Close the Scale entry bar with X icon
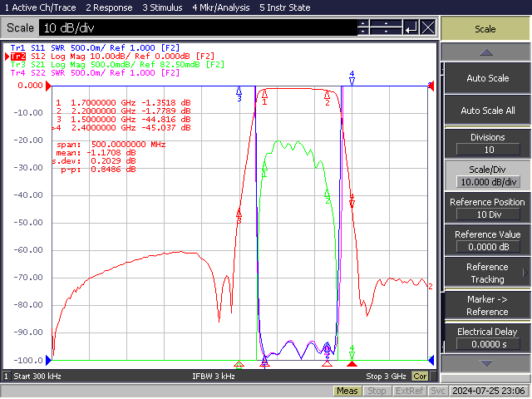Viewport: 532px width, 399px height. [x=428, y=27]
